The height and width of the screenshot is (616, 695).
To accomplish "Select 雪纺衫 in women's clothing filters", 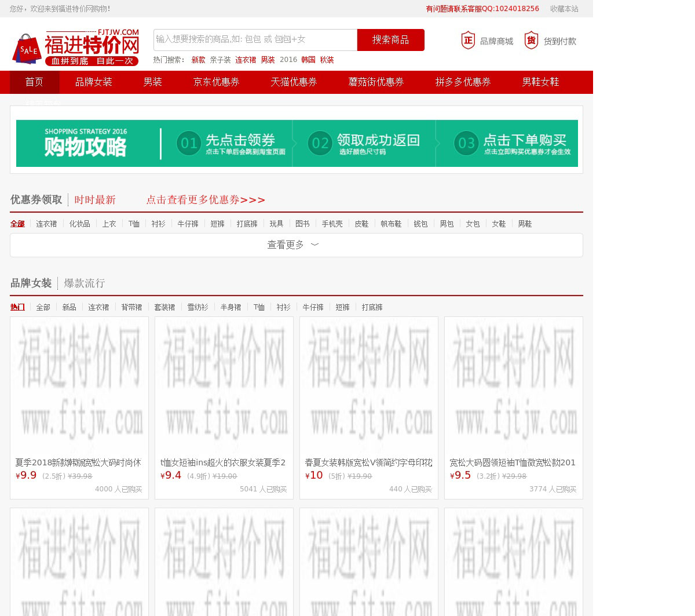I will [x=197, y=307].
